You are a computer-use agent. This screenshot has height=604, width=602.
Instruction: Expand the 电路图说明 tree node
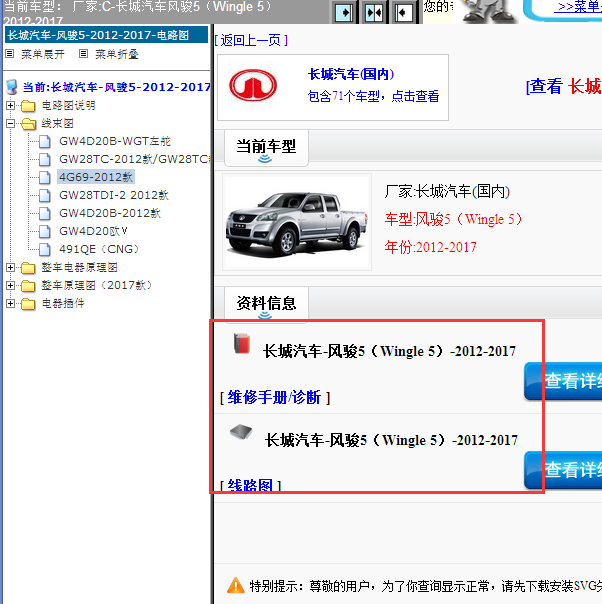point(10,105)
